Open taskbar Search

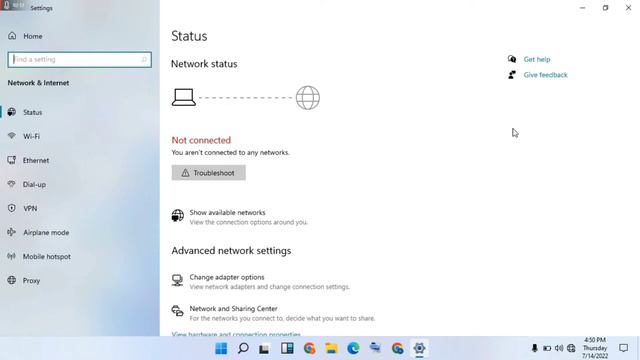pos(243,349)
